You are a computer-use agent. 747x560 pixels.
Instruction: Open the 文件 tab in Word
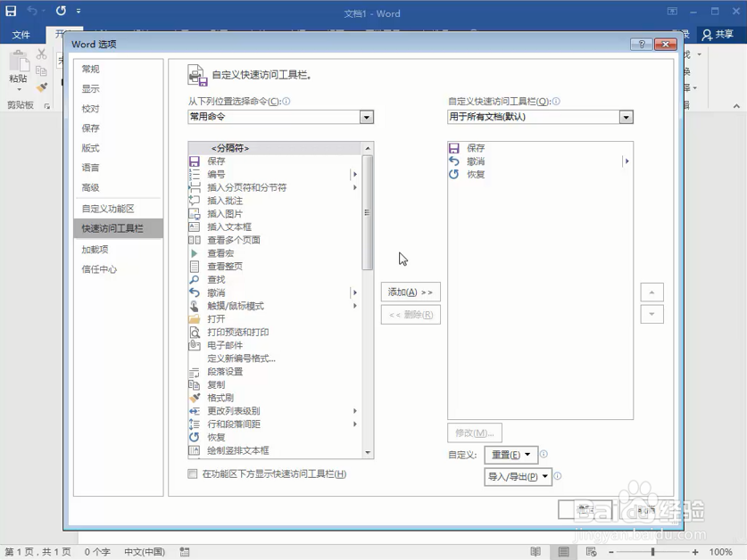(x=21, y=35)
